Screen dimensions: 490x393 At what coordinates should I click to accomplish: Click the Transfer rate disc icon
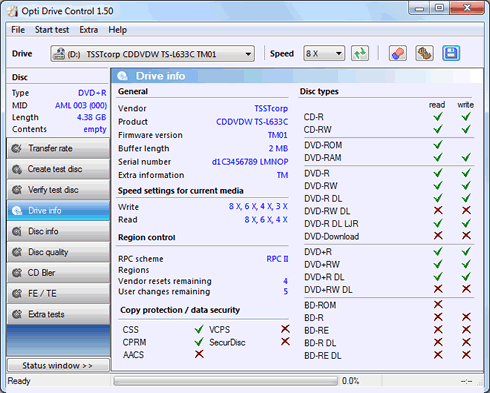pyautogui.click(x=17, y=148)
